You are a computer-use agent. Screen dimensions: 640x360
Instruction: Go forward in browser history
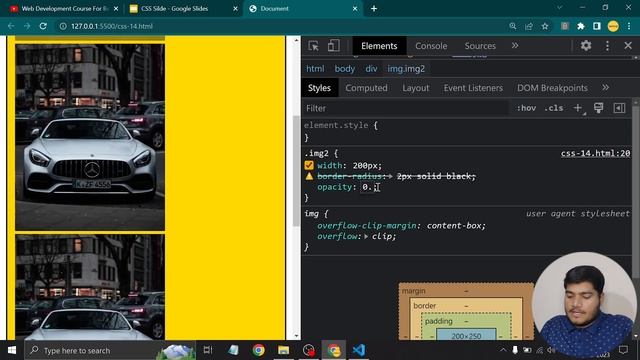27,26
